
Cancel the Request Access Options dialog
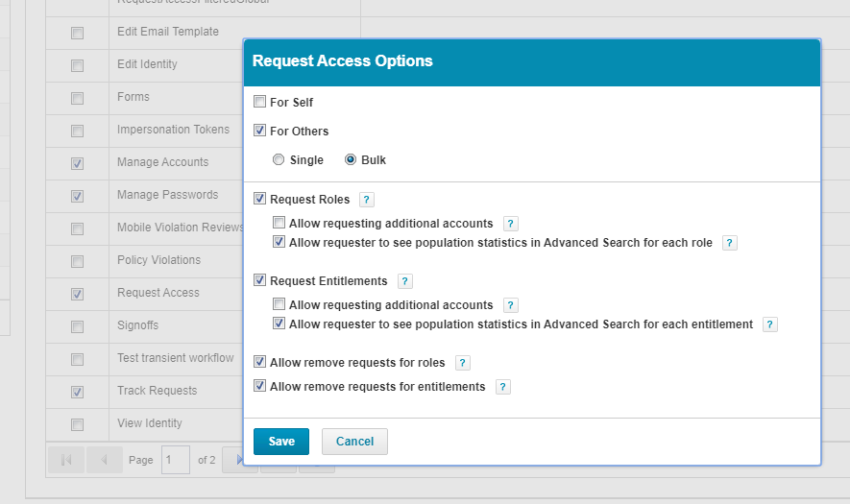354,442
